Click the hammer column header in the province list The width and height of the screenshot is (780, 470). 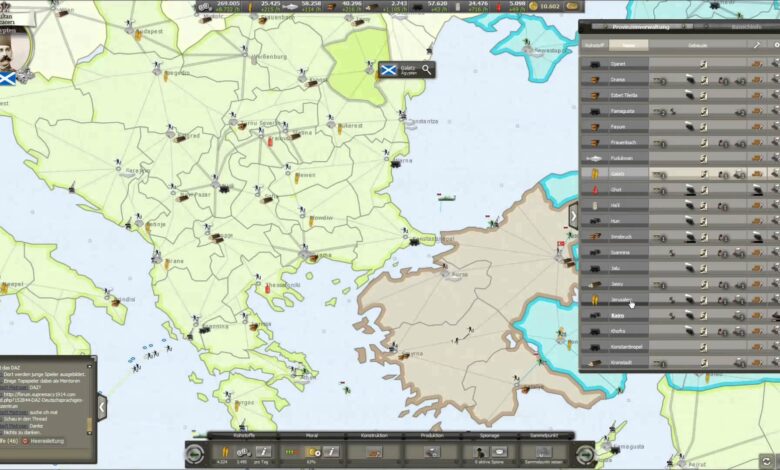[x=757, y=45]
